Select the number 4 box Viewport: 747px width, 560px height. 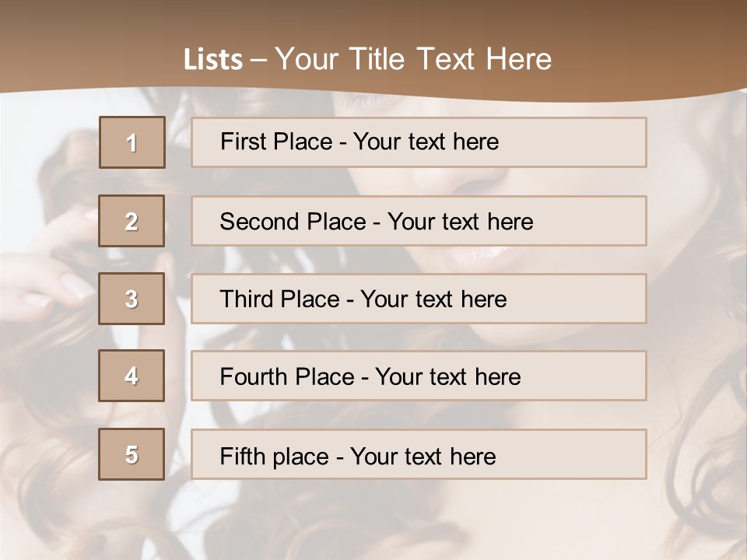(x=132, y=376)
